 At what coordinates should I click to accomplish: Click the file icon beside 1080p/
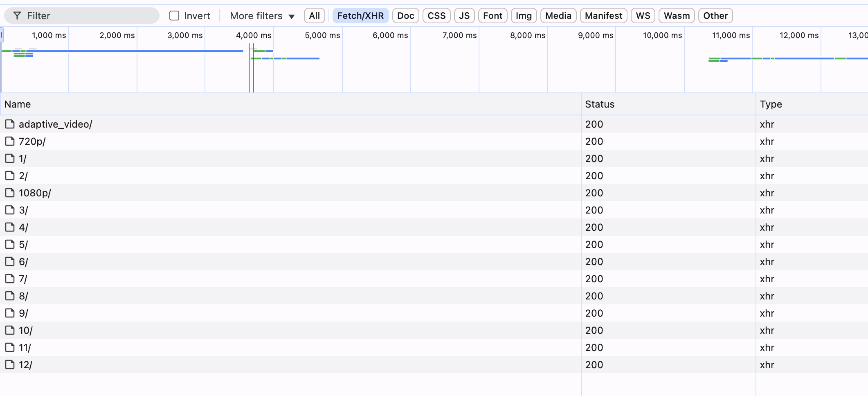coord(9,193)
